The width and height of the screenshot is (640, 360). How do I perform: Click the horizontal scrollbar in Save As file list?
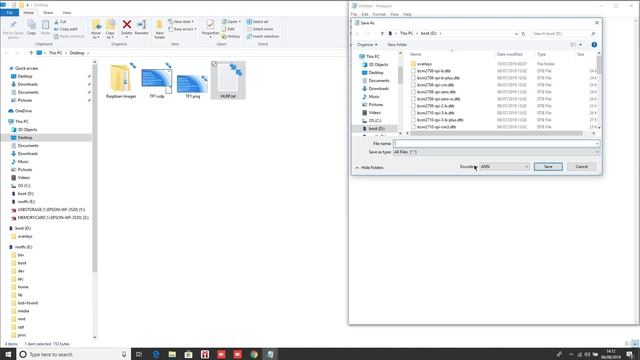click(x=496, y=133)
